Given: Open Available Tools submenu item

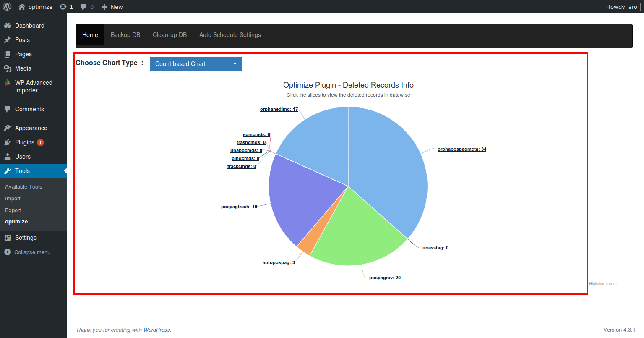Looking at the screenshot, I should (23, 187).
